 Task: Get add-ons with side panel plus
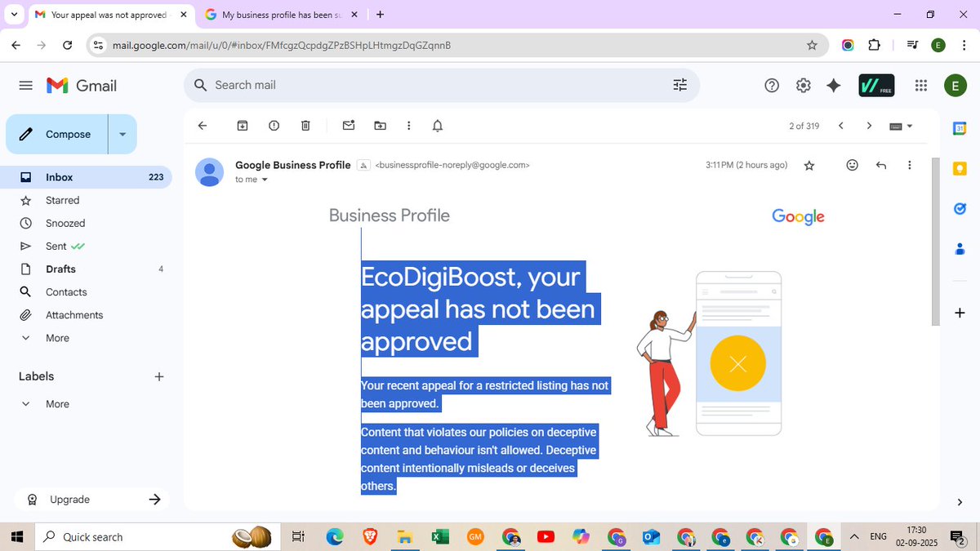point(960,313)
